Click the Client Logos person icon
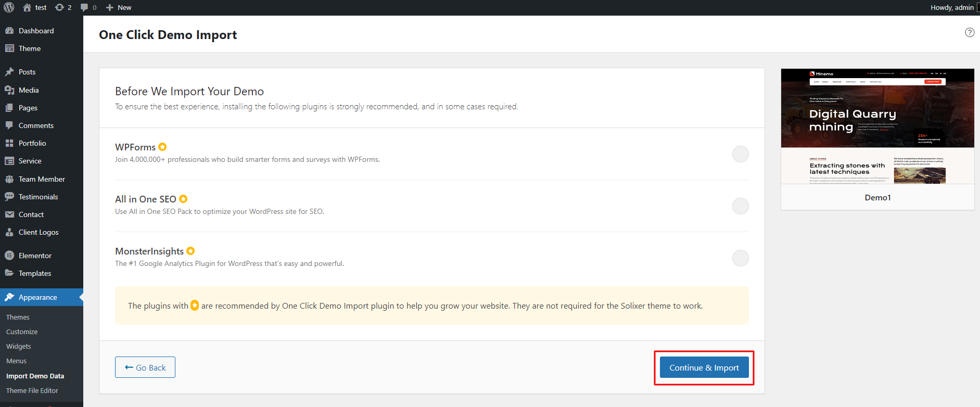 9,232
